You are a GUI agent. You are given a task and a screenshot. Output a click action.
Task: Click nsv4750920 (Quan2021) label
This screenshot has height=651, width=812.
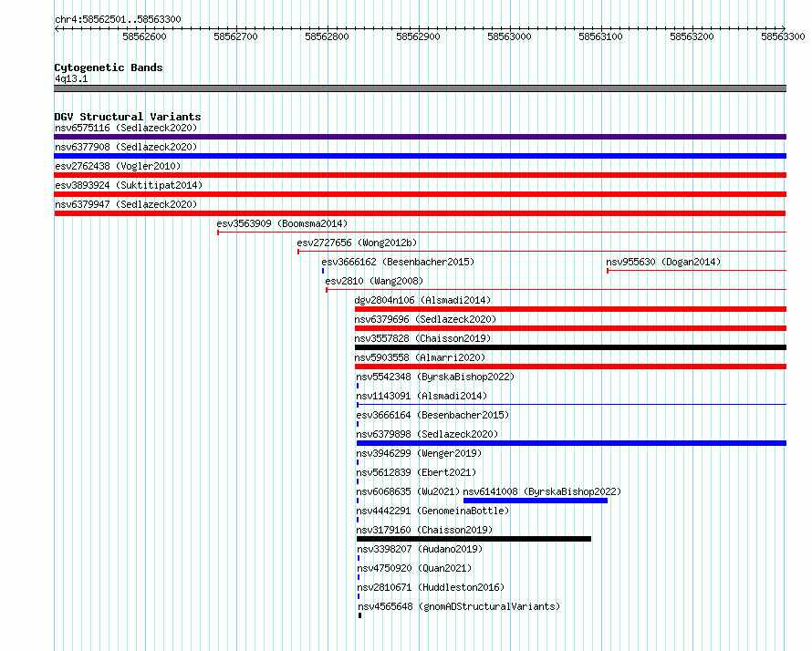414,568
